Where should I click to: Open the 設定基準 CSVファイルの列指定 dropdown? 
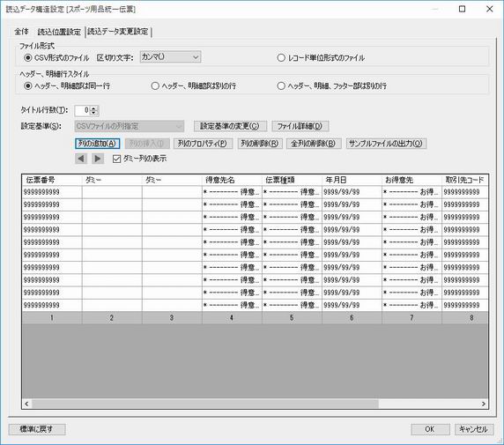(x=130, y=126)
